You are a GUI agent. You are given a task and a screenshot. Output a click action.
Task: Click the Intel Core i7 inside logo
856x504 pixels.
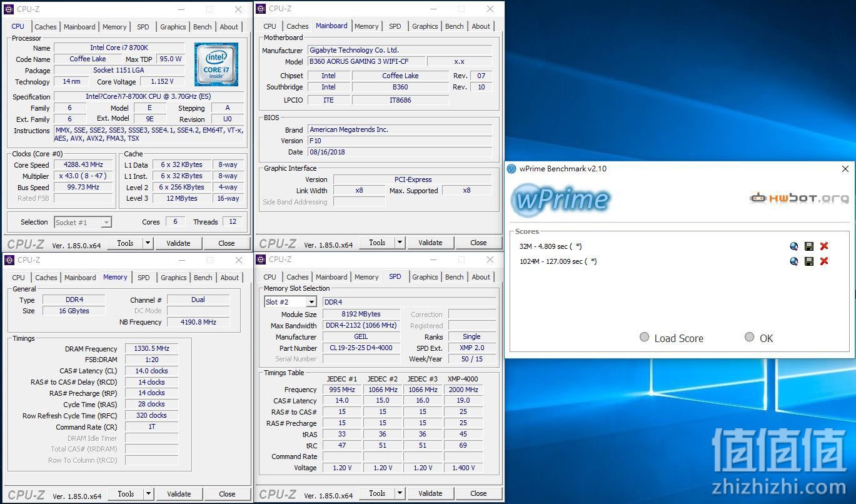click(216, 64)
